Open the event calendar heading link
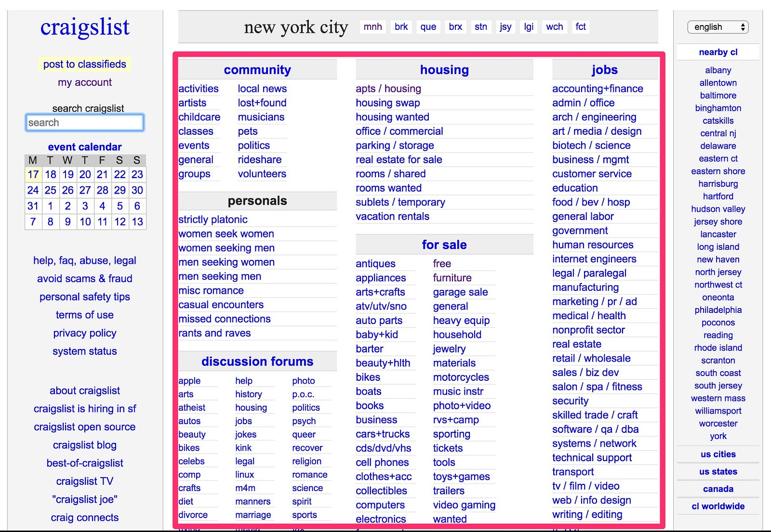The width and height of the screenshot is (771, 532). click(x=85, y=147)
